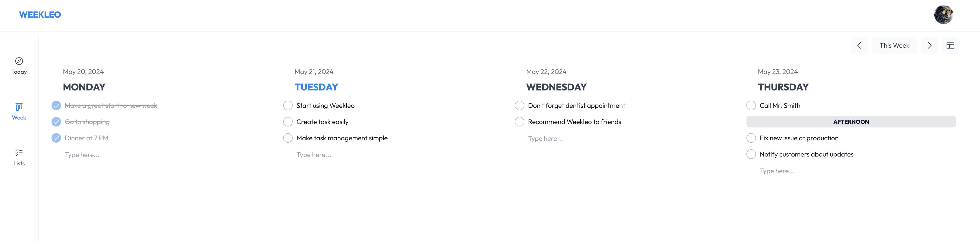Click the TUESDAY day heading
980x241 pixels.
[x=316, y=87]
